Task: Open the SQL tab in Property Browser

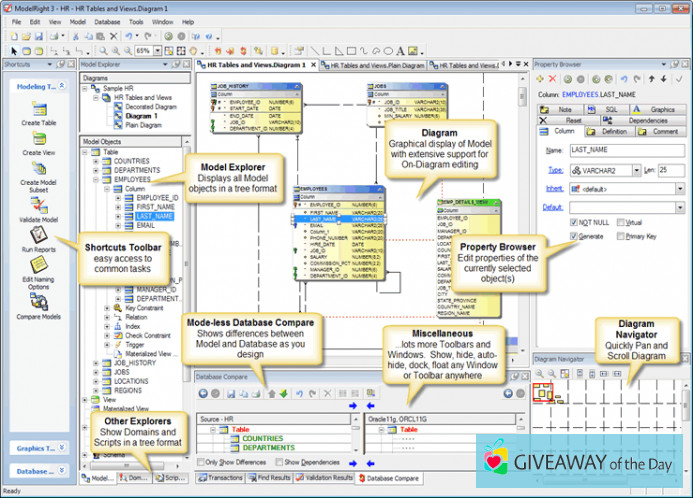Action: [605, 109]
